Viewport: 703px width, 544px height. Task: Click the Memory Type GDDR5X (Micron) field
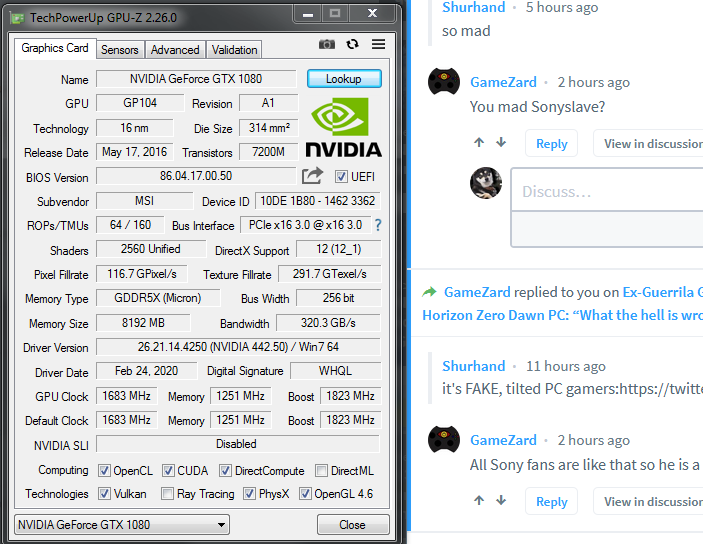[158, 298]
